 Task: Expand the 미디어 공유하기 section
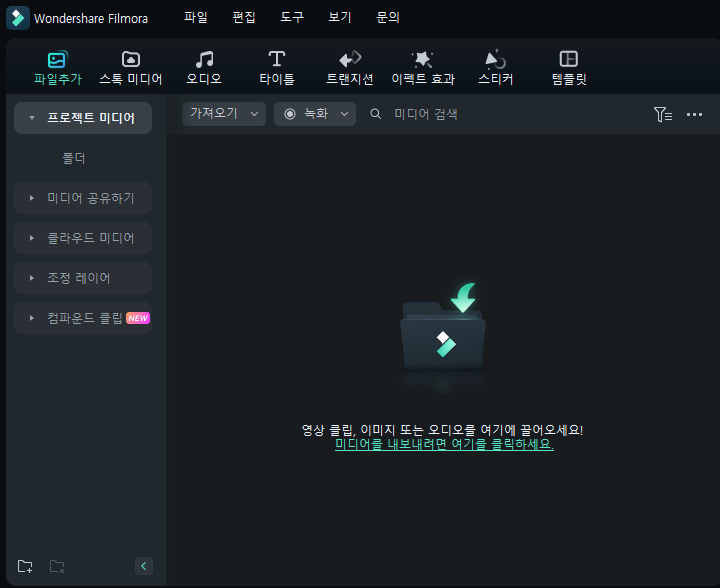click(83, 198)
